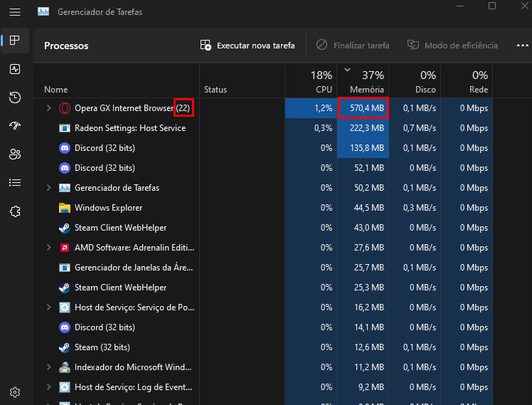
Task: Click the 222,3 MB memory cell
Action: click(363, 128)
